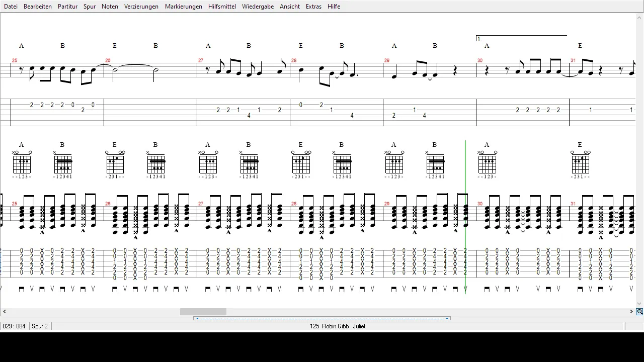Screen dimensions: 644x362
Task: Open the Ansicht menu
Action: pyautogui.click(x=290, y=7)
